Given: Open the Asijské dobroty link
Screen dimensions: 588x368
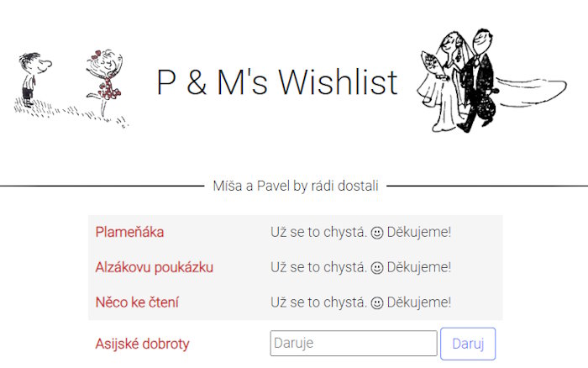Looking at the screenshot, I should click(142, 344).
